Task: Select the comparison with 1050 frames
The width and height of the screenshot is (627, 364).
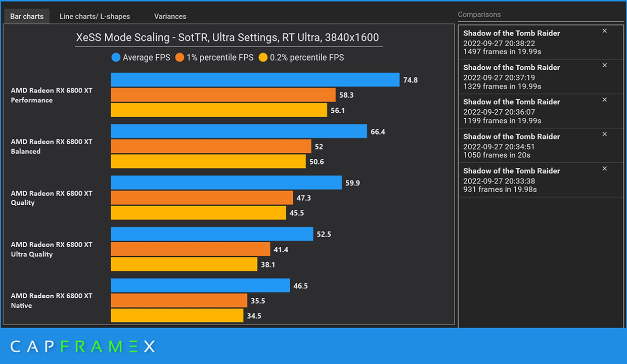Action: [541, 146]
